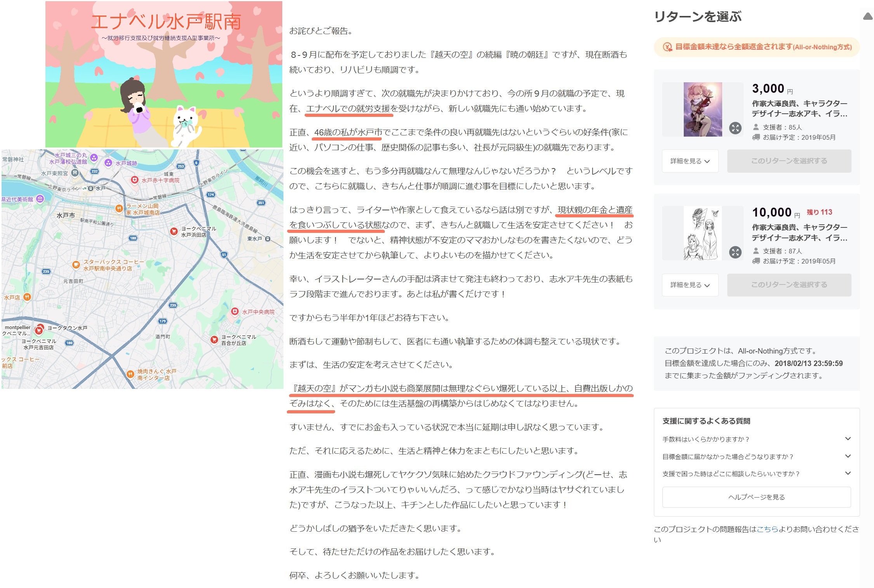
Task: Click the 焼肉きんぐ restaurant marker on the map
Action: tap(130, 375)
